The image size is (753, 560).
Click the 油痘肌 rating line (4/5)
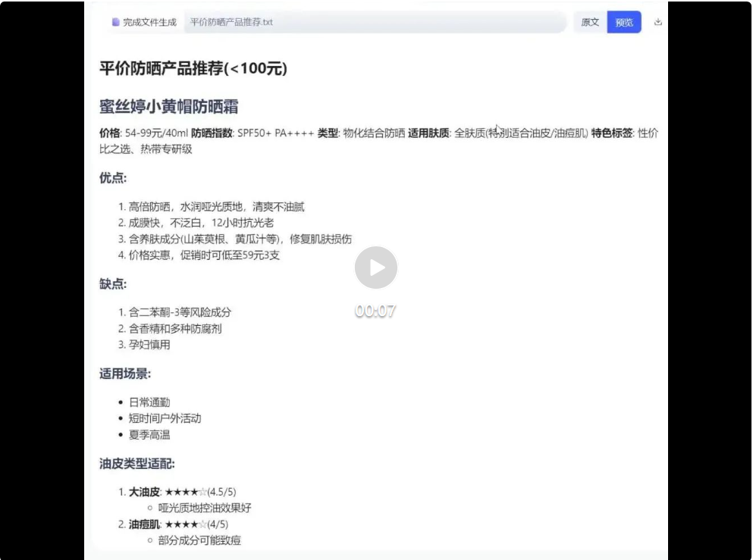point(179,524)
